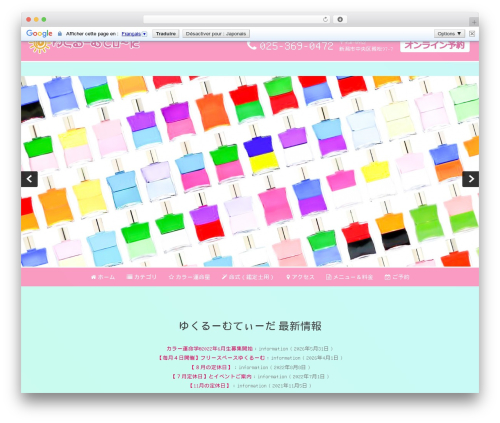500x423 pixels.
Task: Open the カラー運命学 June recruitment news link
Action: coord(209,349)
